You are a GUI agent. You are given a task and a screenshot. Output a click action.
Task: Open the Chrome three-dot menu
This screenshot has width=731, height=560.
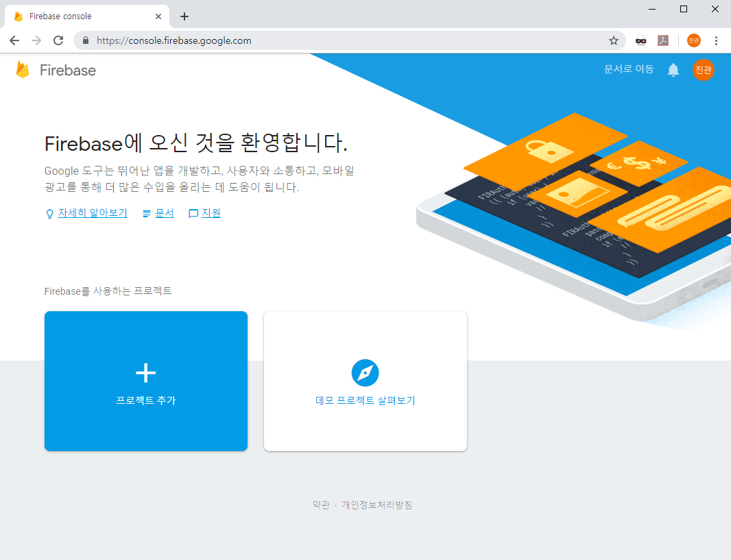[716, 40]
